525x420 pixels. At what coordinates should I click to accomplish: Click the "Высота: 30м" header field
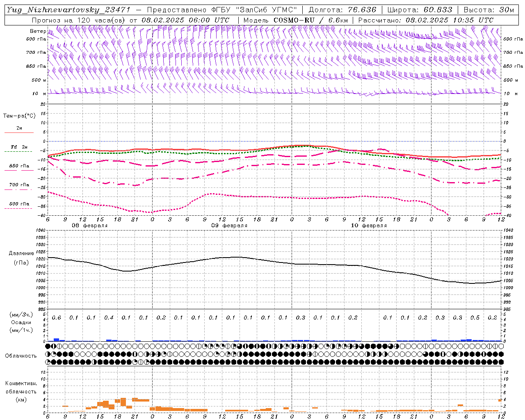pos(488,10)
